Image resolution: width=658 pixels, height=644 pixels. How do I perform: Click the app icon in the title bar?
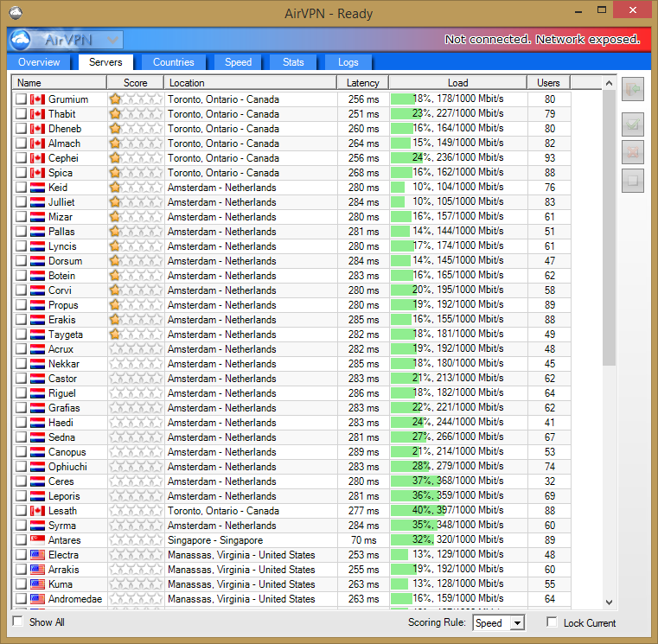[15, 13]
